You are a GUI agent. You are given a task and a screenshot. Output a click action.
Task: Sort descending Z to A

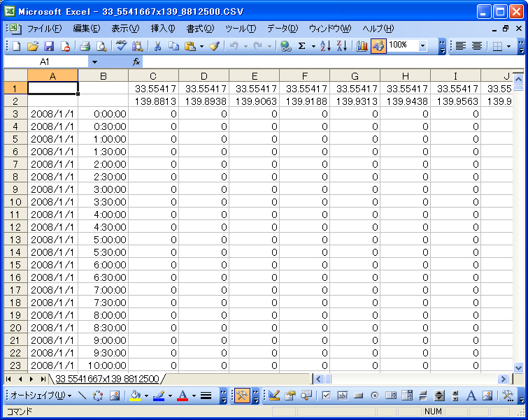[342, 46]
